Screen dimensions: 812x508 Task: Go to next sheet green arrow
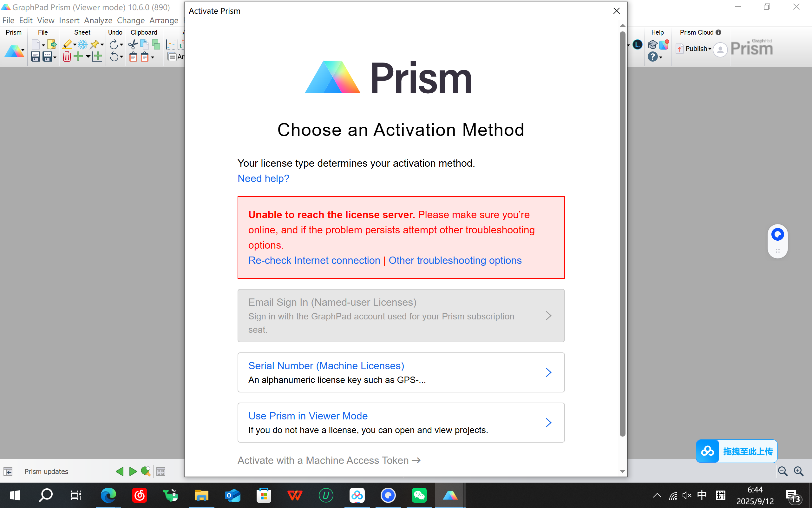point(133,471)
